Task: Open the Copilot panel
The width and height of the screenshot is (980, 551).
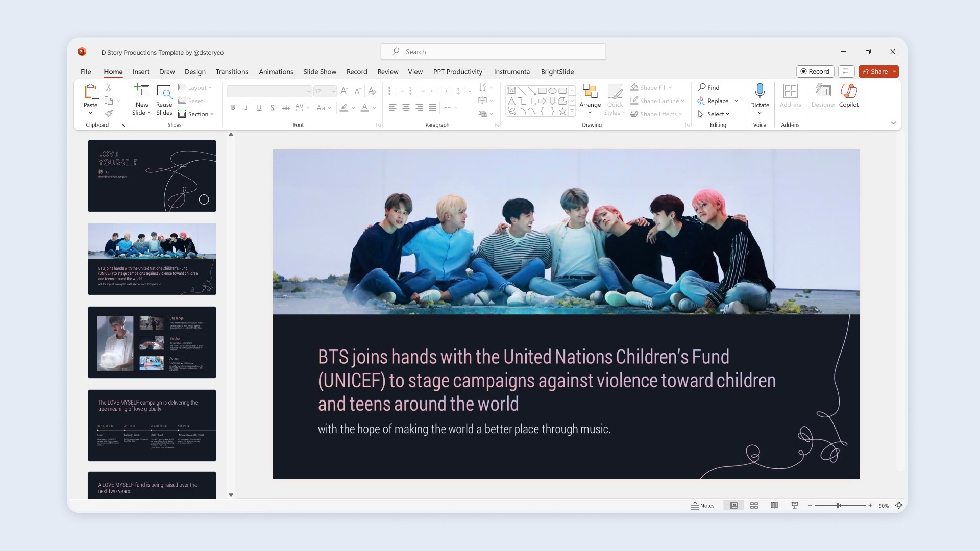Action: (x=848, y=95)
